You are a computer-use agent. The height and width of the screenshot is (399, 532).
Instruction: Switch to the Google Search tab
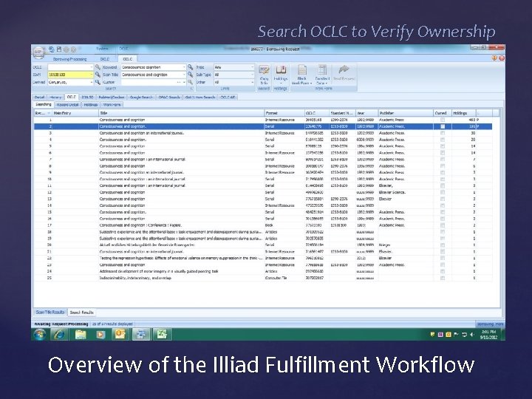pos(141,97)
